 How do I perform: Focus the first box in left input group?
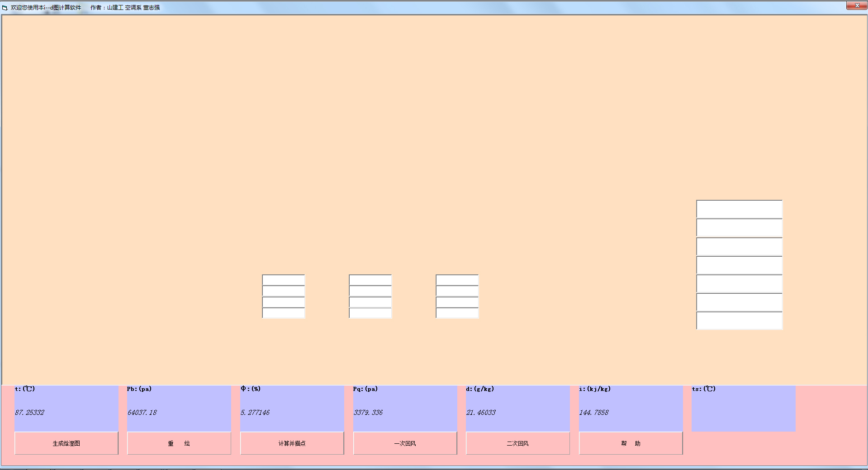284,280
